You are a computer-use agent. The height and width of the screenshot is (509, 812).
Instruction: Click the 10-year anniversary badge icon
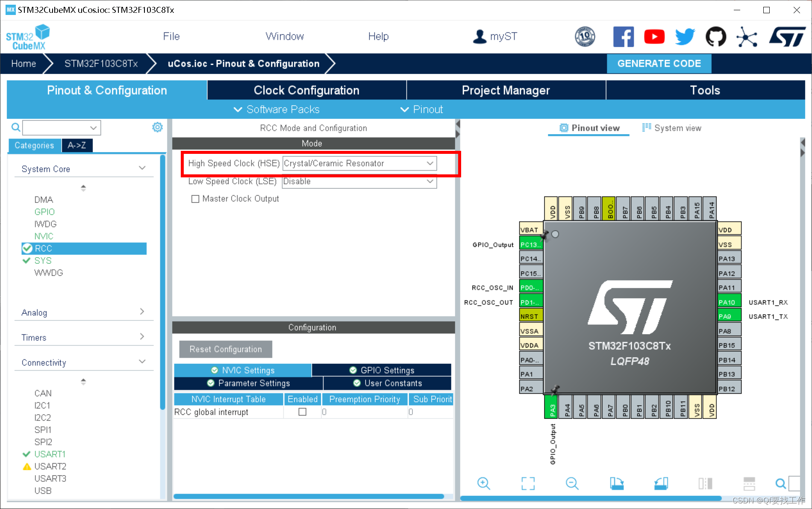click(585, 37)
